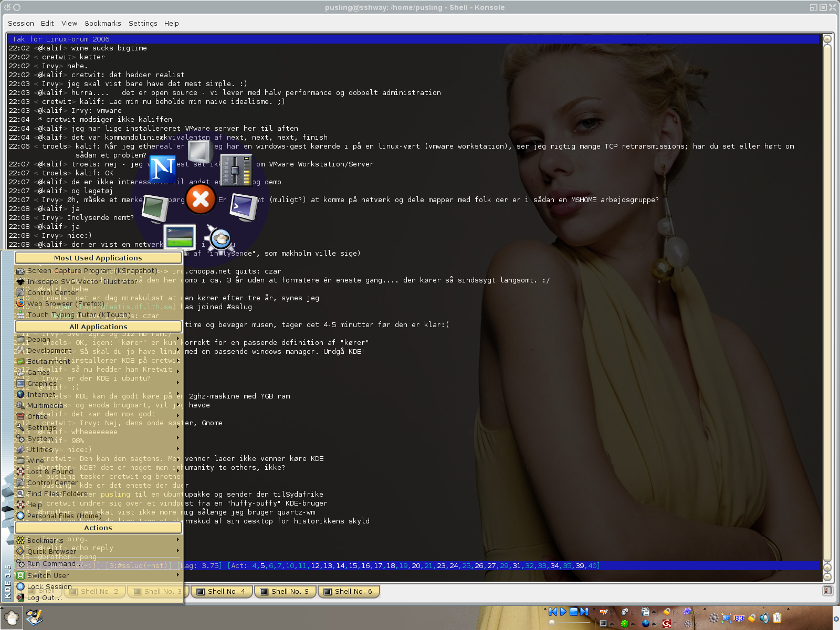The image size is (840, 630).
Task: Switch to Shell No. 5 tab
Action: 285,592
